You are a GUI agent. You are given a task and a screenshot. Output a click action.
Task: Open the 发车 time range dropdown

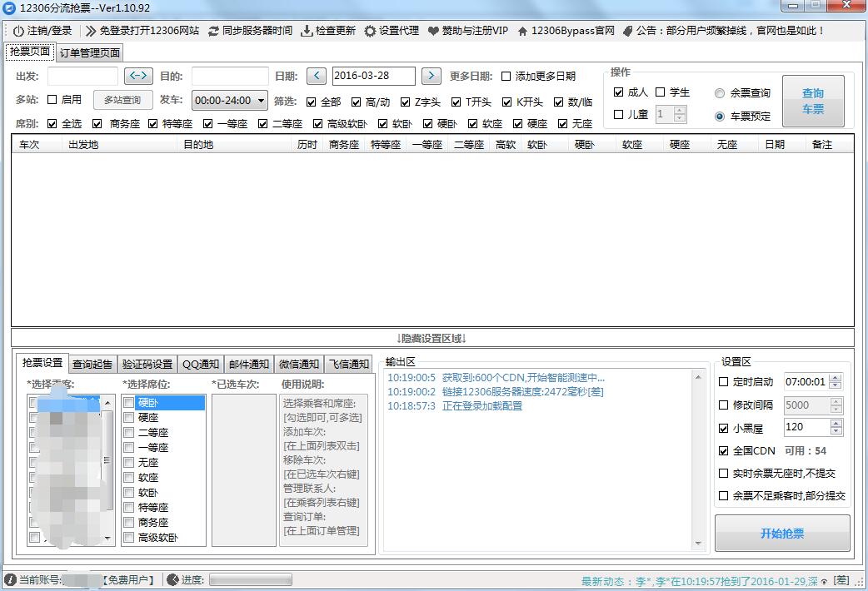pos(230,101)
